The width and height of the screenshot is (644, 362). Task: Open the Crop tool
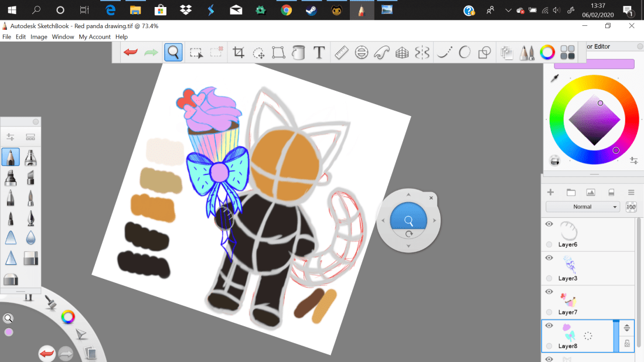pos(238,52)
